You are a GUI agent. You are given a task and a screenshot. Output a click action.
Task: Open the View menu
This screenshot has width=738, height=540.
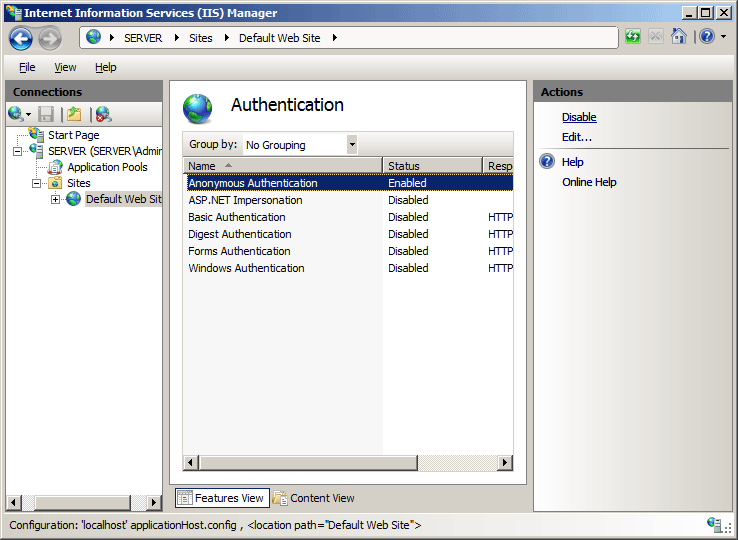pyautogui.click(x=65, y=67)
